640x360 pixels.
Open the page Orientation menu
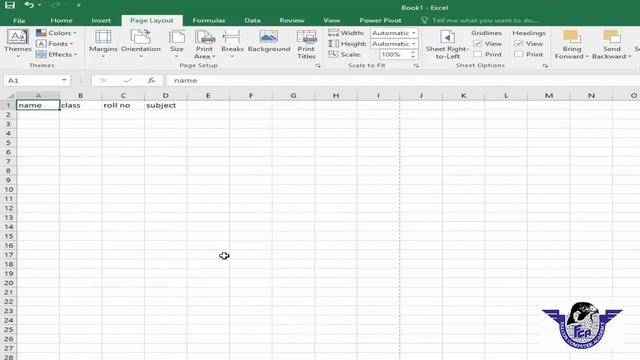(141, 44)
